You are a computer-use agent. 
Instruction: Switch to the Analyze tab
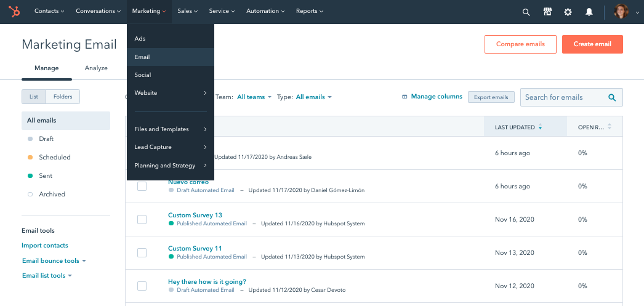[x=96, y=68]
